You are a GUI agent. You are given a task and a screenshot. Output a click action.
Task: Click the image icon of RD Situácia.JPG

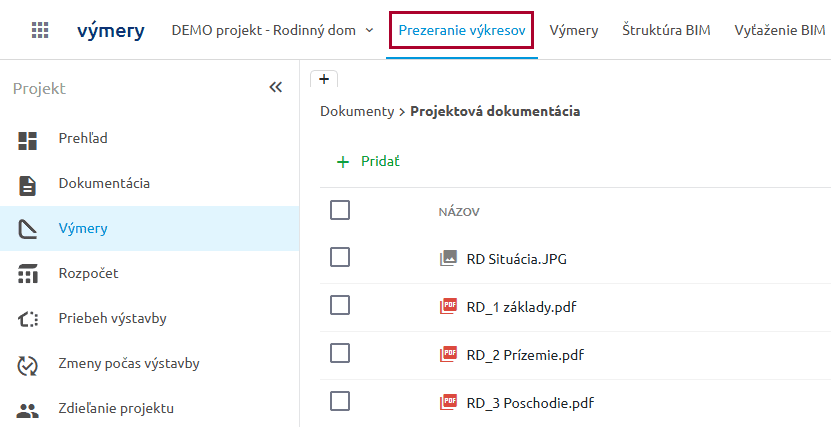pyautogui.click(x=448, y=258)
